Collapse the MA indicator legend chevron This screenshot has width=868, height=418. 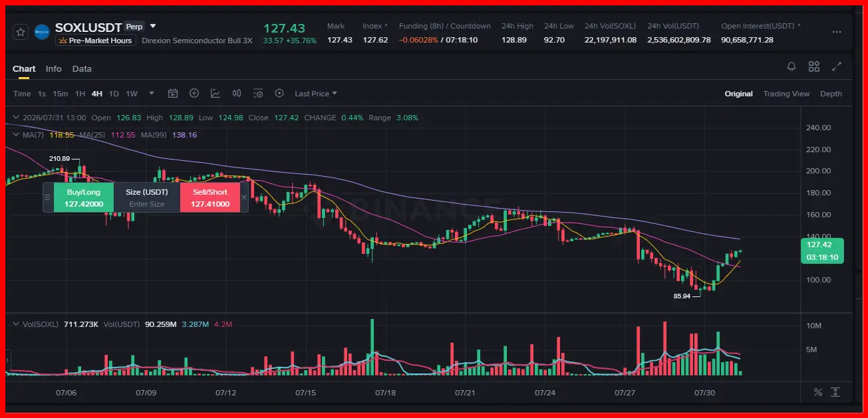(x=16, y=135)
